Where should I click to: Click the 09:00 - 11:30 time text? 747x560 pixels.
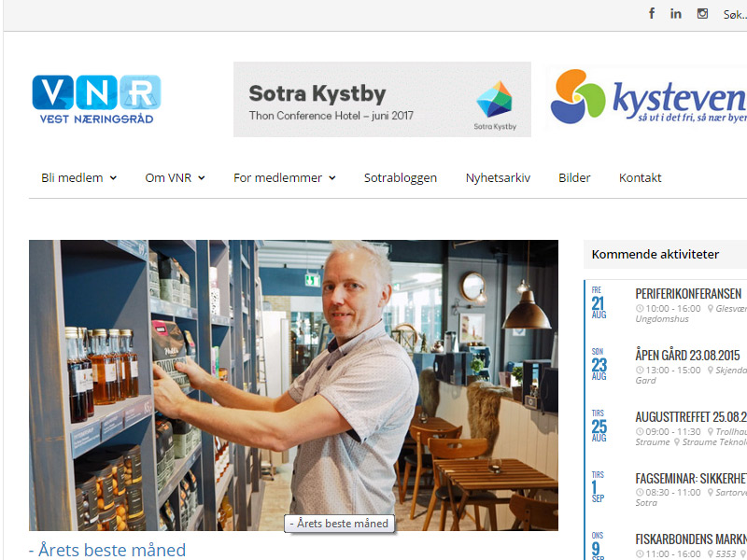[x=673, y=431]
